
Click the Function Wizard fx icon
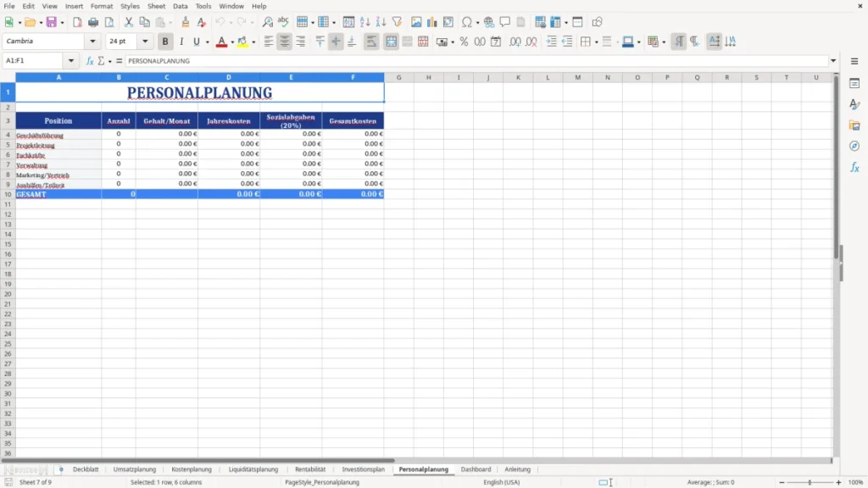[x=90, y=61]
